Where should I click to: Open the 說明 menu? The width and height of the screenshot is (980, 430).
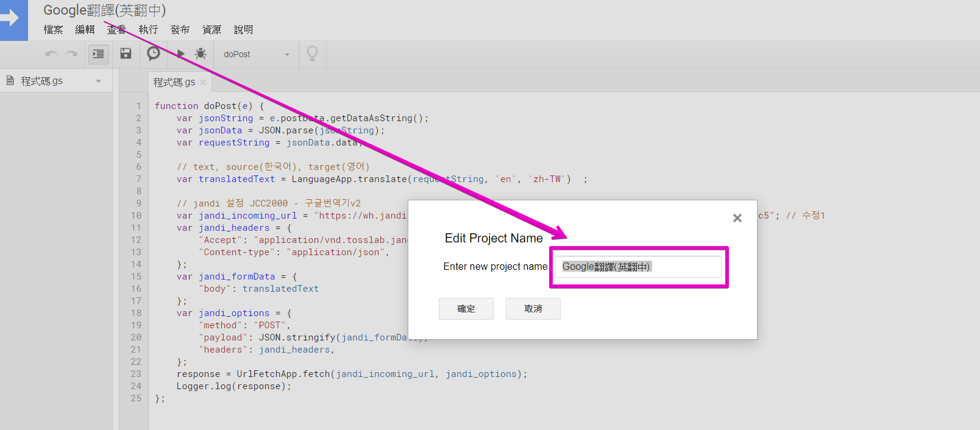[244, 29]
